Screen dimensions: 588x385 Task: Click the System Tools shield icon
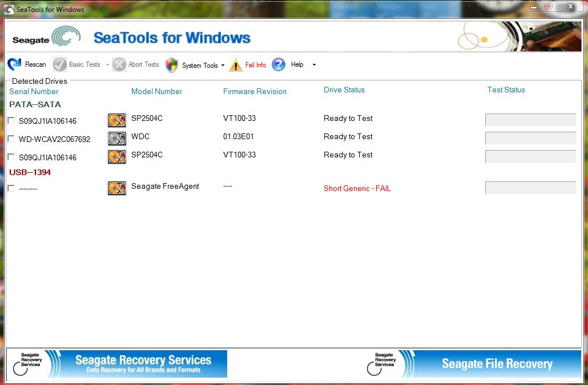tap(171, 65)
